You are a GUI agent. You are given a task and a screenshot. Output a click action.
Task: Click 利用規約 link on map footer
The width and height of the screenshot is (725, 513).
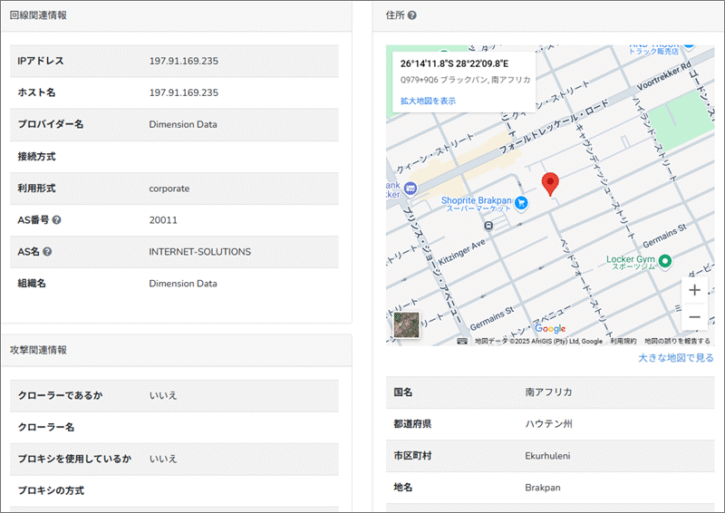[623, 341]
